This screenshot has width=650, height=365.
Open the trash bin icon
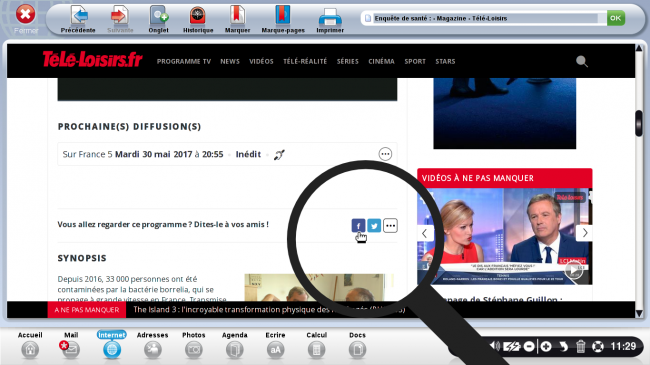coord(580,346)
